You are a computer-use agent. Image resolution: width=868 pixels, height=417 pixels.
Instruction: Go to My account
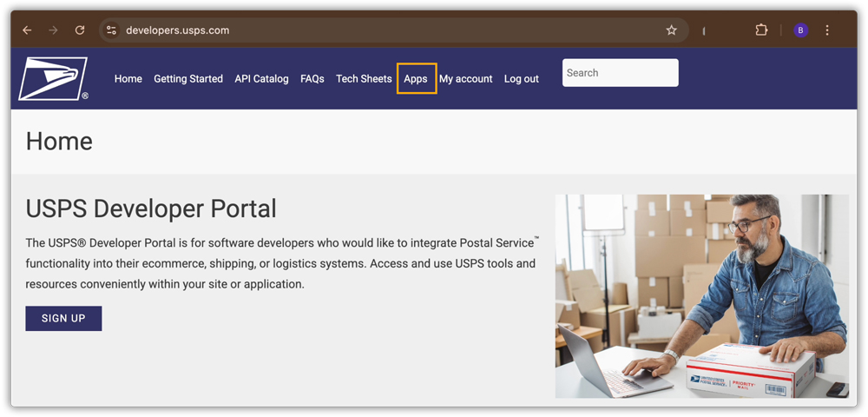pos(465,79)
